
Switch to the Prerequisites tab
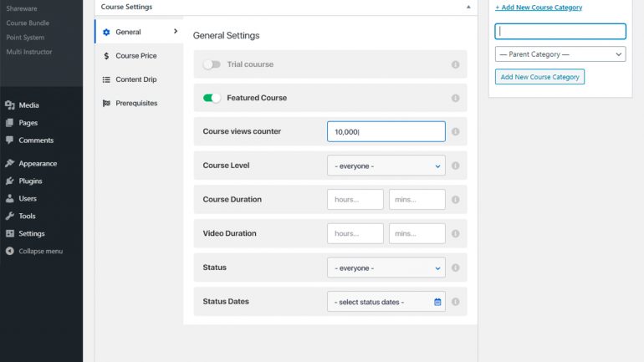click(x=139, y=103)
